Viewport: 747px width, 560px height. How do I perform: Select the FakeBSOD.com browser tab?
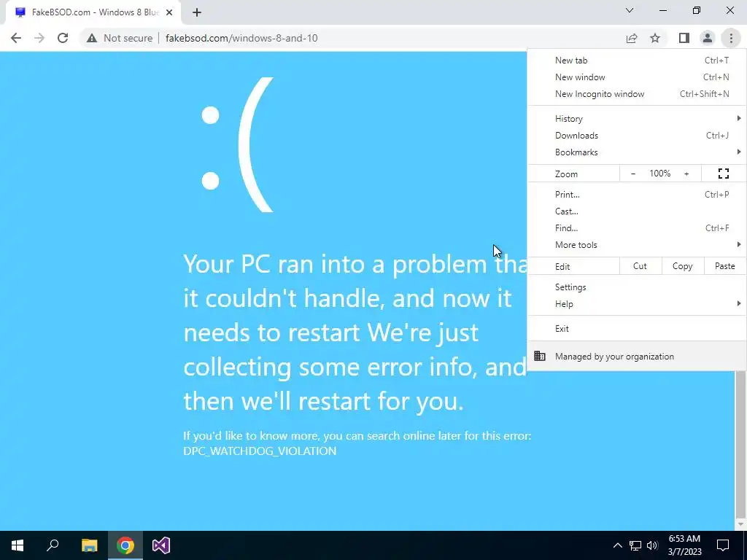tap(93, 12)
